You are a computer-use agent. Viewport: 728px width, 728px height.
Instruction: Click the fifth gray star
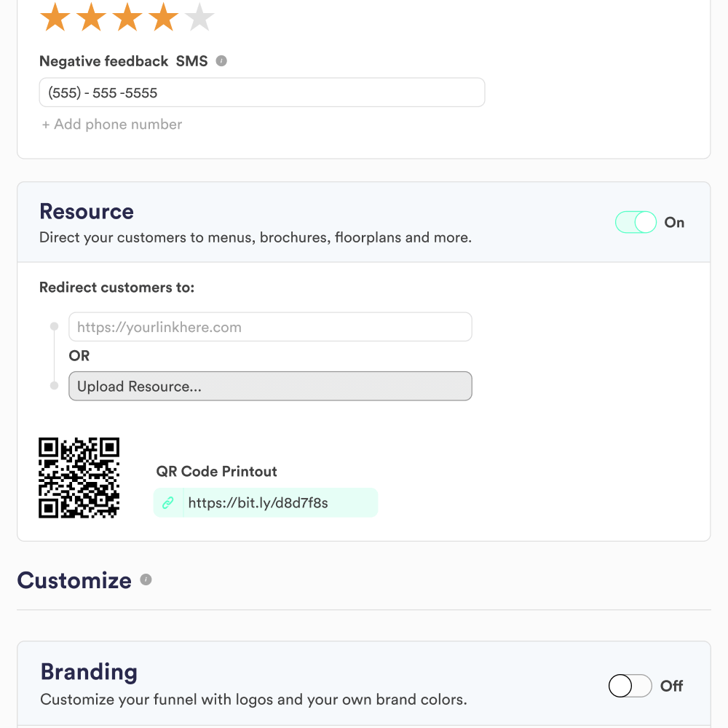[x=199, y=17]
